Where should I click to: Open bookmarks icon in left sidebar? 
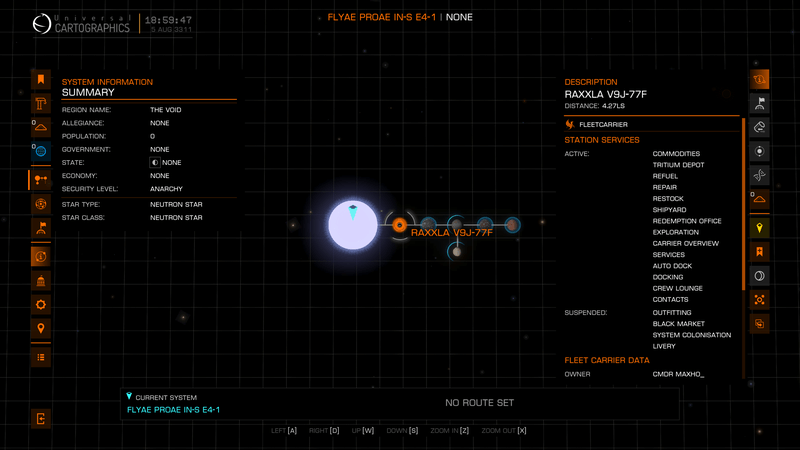41,80
